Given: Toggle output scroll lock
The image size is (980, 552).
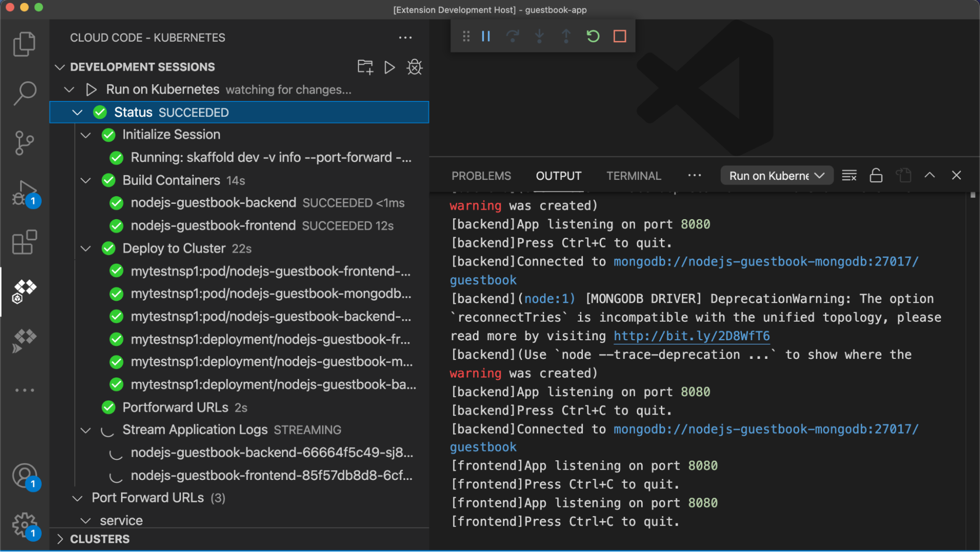Looking at the screenshot, I should pyautogui.click(x=876, y=176).
